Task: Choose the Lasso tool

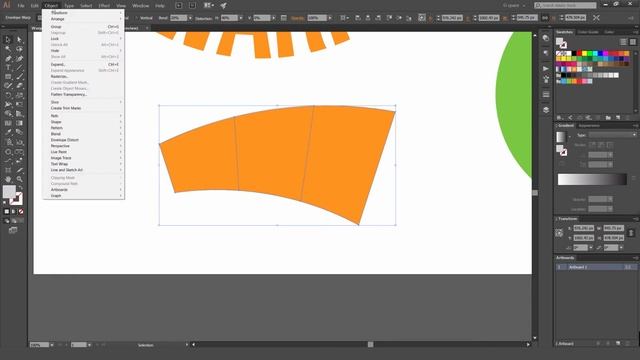Action: [x=19, y=49]
